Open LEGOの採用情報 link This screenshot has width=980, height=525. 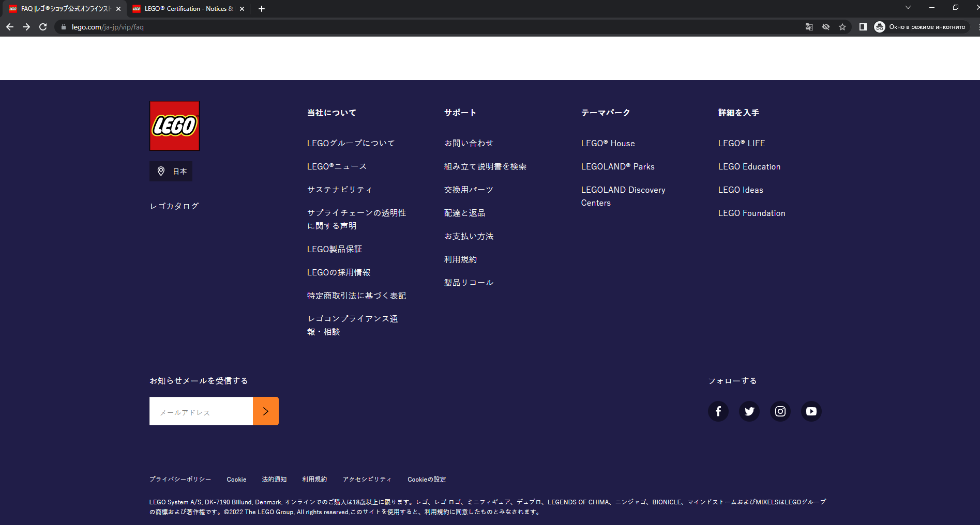click(339, 272)
